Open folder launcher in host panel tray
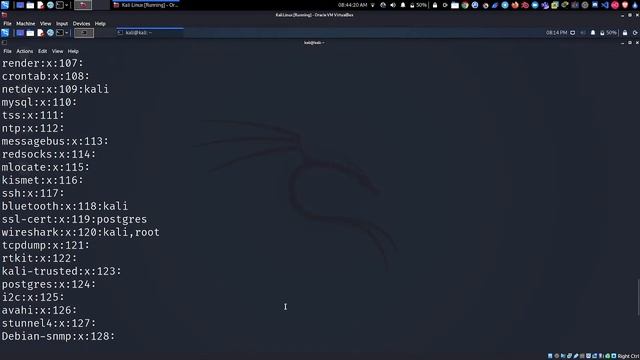 [455, 5]
